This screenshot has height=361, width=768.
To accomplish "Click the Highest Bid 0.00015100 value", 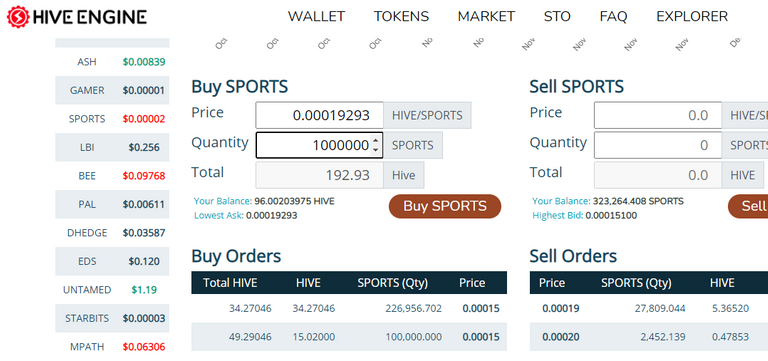I will 611,216.
